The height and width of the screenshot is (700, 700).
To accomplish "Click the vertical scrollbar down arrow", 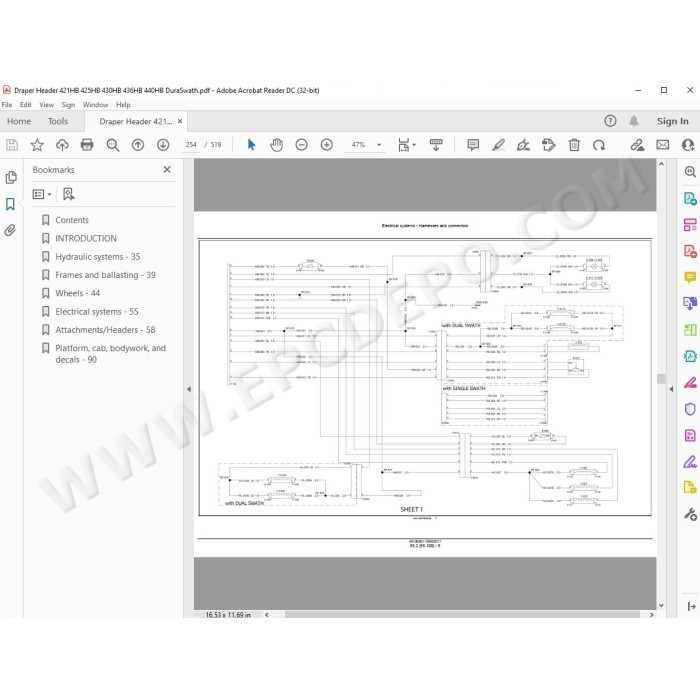I will point(661,605).
